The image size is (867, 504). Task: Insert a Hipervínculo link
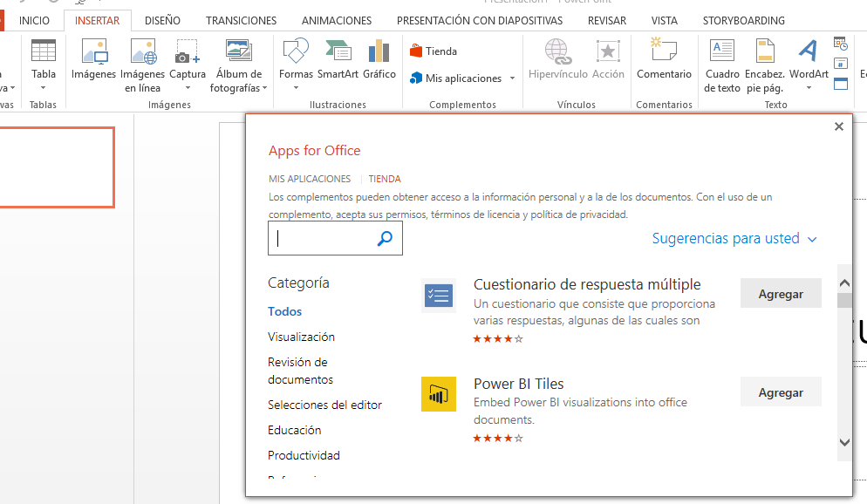click(557, 59)
